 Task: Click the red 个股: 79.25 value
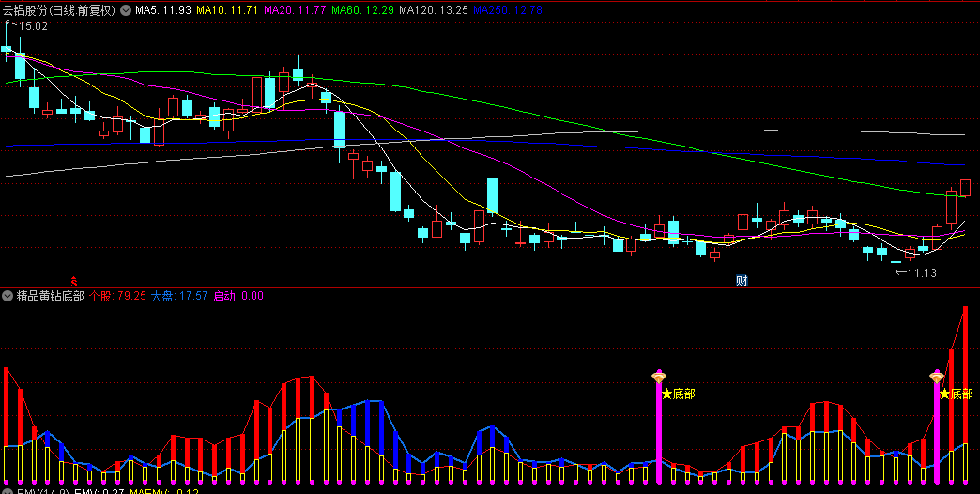pyautogui.click(x=117, y=296)
